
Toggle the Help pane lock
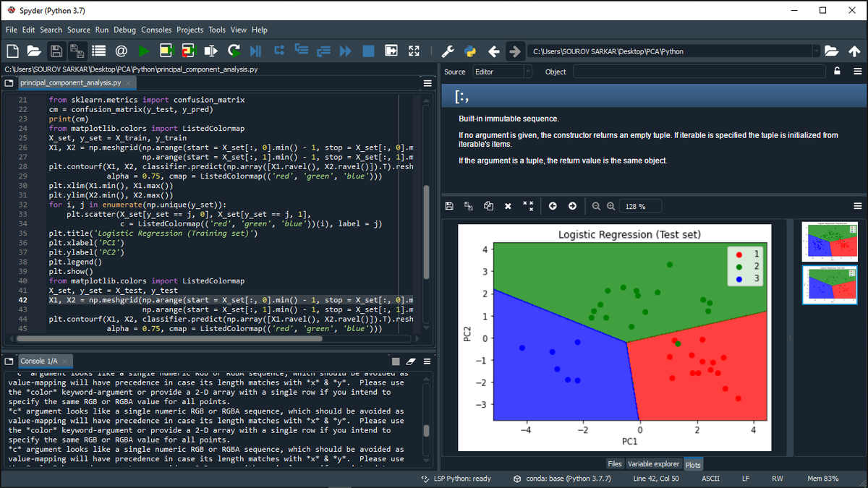838,72
